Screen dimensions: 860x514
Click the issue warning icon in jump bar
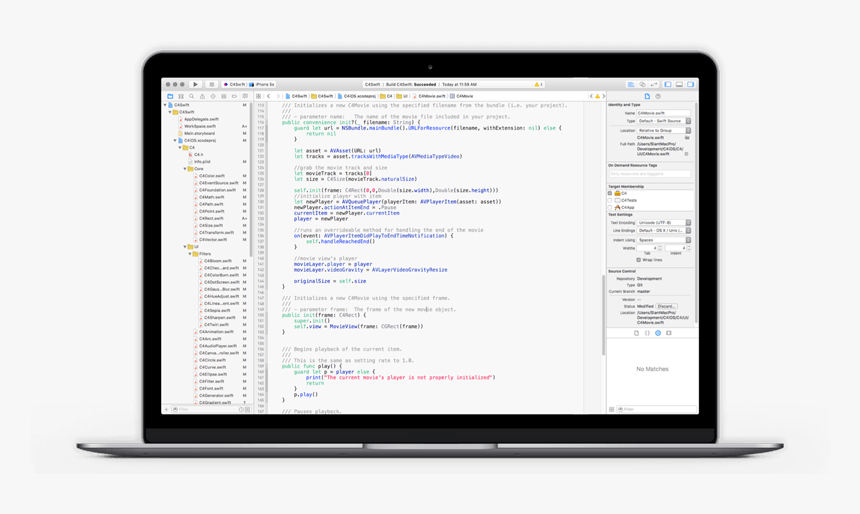597,96
